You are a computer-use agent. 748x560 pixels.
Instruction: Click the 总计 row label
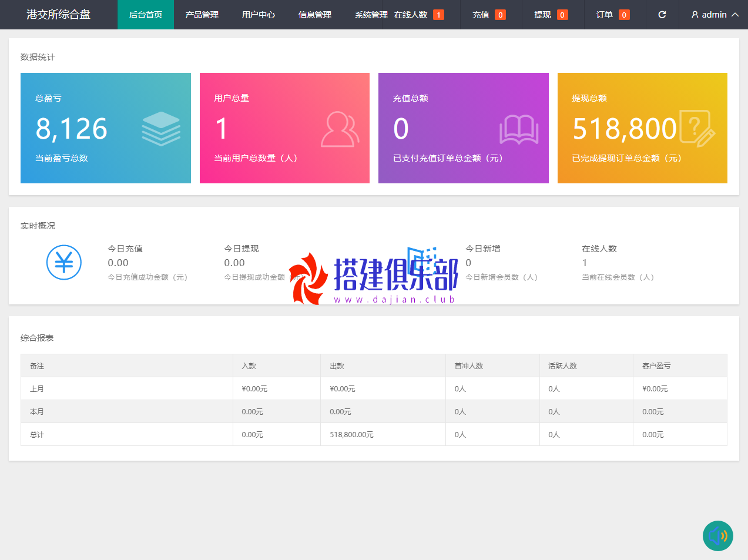(x=37, y=434)
